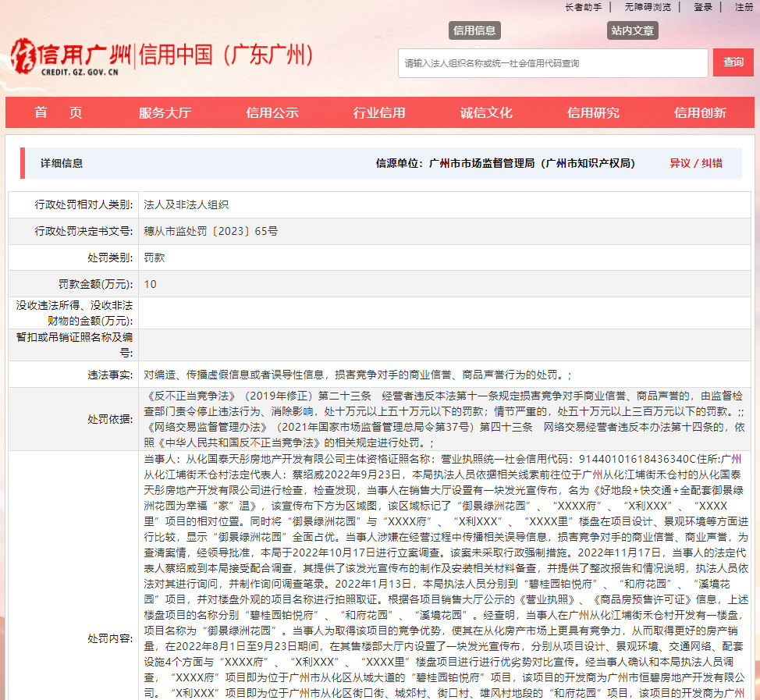Click the 处罚类别 label
The width and height of the screenshot is (760, 700).
110,258
